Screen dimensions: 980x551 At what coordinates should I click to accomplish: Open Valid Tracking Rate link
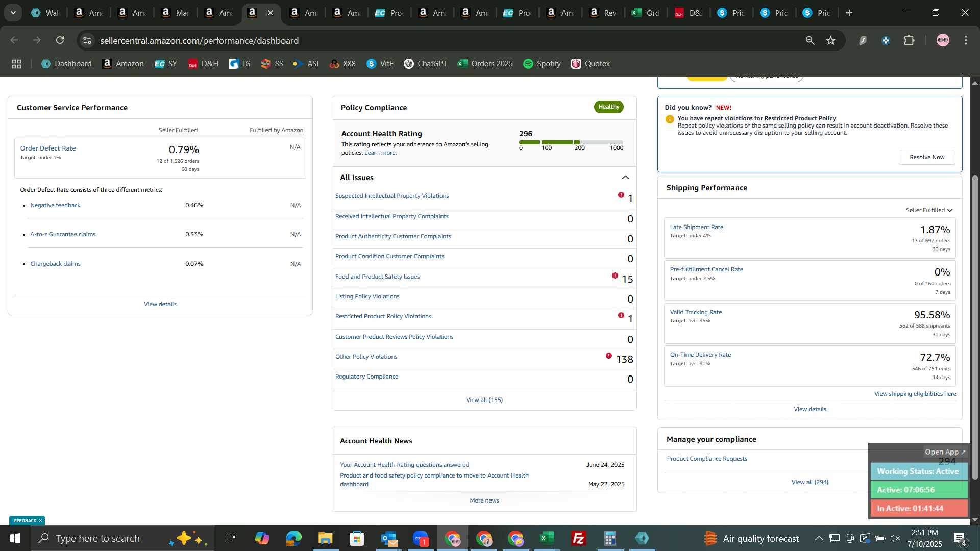[696, 312]
